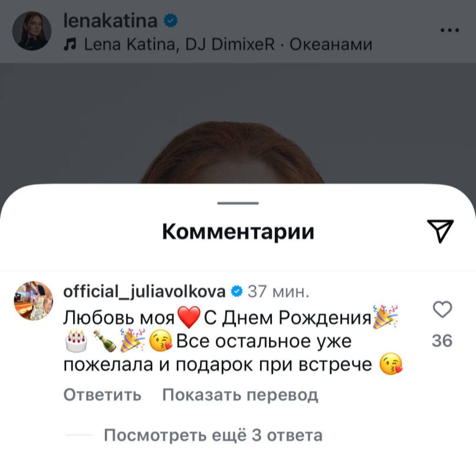View the 36 likes count
This screenshot has height=456, width=476.
(442, 340)
